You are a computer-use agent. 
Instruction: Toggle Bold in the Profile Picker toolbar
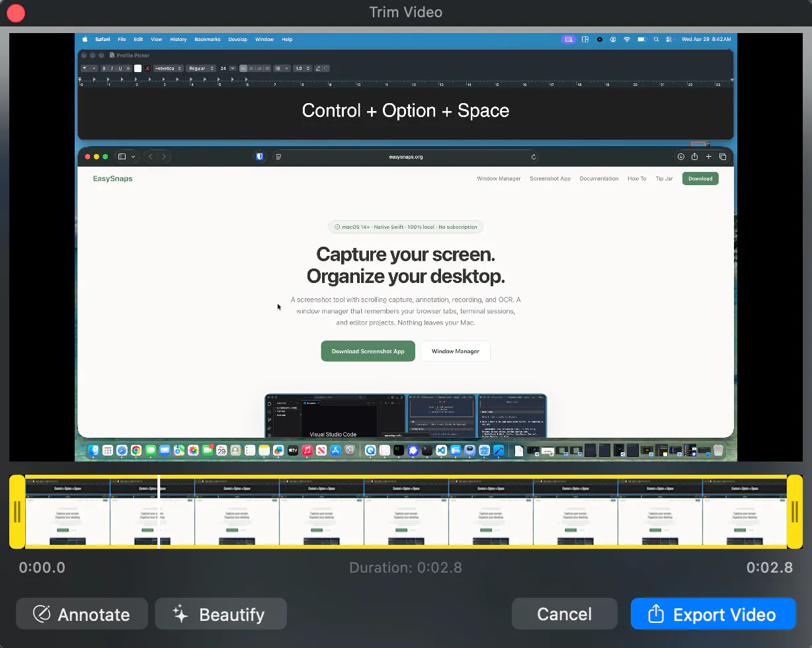(x=104, y=68)
